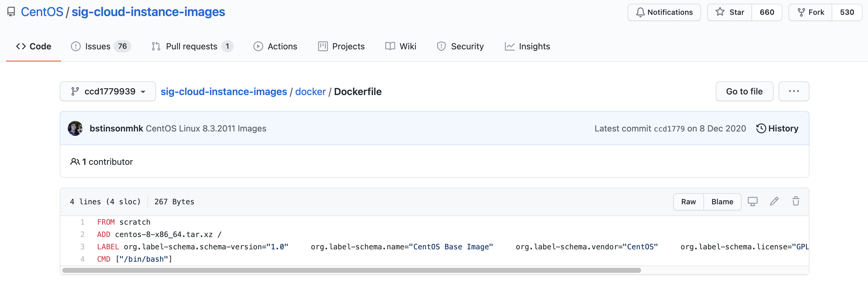
Task: Click the bstinsonmhk avatar image
Action: 75,128
